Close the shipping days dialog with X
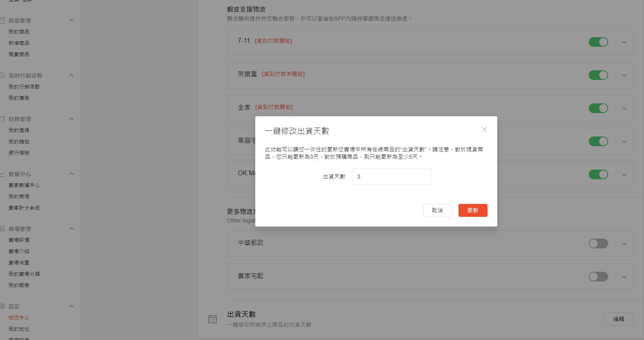Screen dimensions: 644x340 484,129
